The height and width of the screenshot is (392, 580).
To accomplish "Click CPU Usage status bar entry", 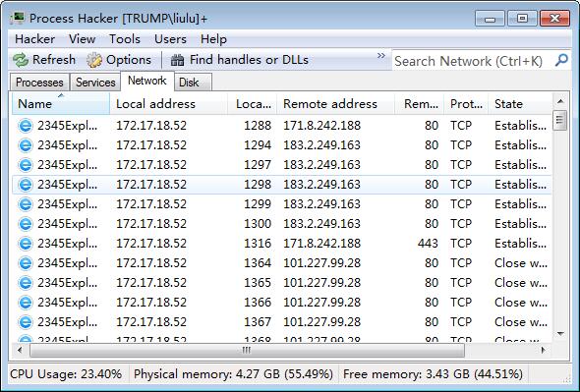I will [66, 374].
